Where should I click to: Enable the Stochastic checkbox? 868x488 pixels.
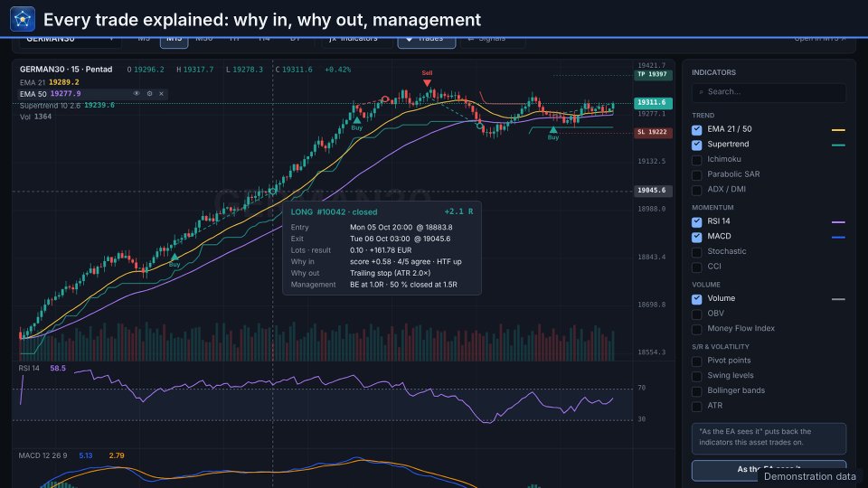[697, 252]
